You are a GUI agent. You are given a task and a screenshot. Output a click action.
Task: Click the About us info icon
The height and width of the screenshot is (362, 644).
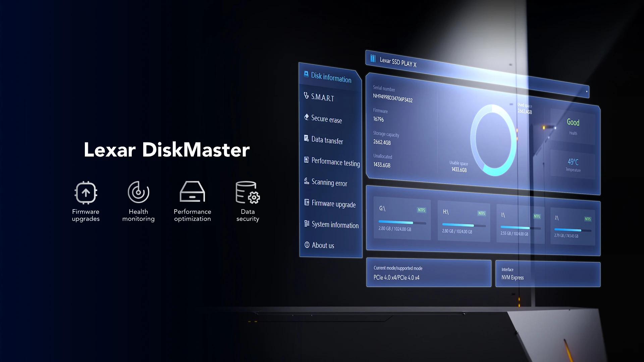[307, 245]
